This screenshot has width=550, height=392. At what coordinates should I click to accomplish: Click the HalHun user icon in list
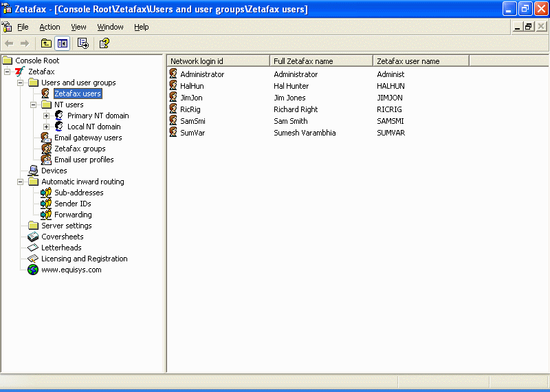pos(173,85)
